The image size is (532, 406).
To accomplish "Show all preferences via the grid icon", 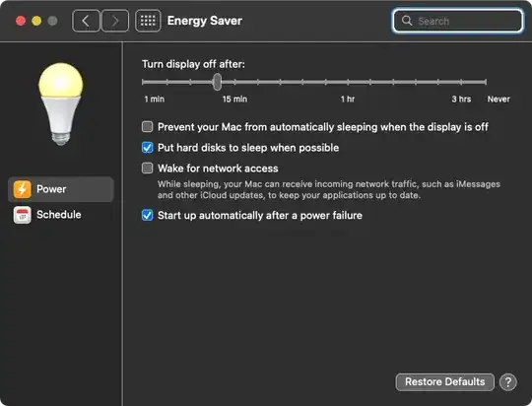I will pos(148,21).
